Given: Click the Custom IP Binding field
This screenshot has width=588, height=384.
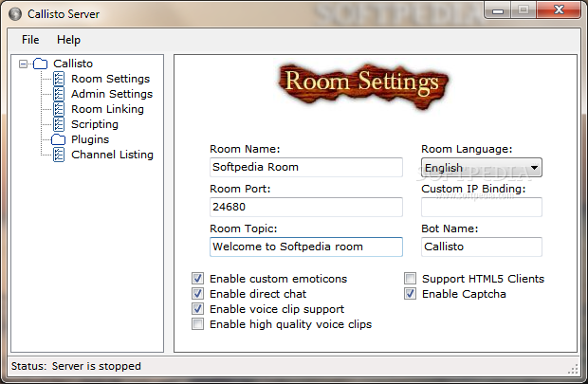Looking at the screenshot, I should (482, 207).
